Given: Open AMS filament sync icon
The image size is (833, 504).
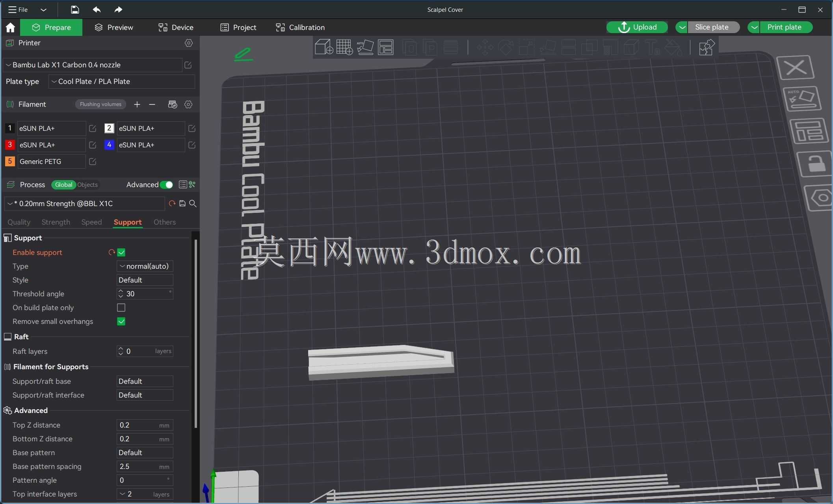Looking at the screenshot, I should click(172, 104).
